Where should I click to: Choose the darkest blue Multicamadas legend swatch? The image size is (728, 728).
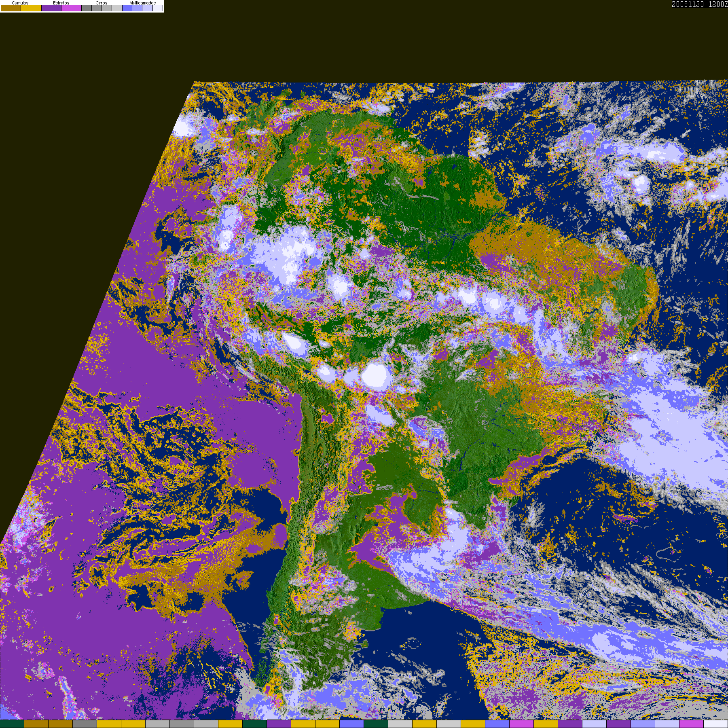(127, 8)
